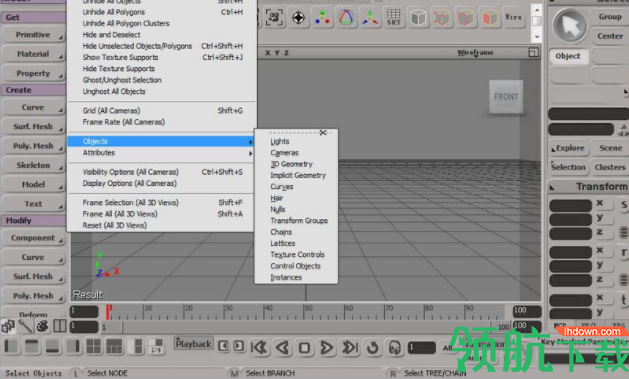
Task: Click the red-blue arc rotation icon
Action: pos(346,18)
